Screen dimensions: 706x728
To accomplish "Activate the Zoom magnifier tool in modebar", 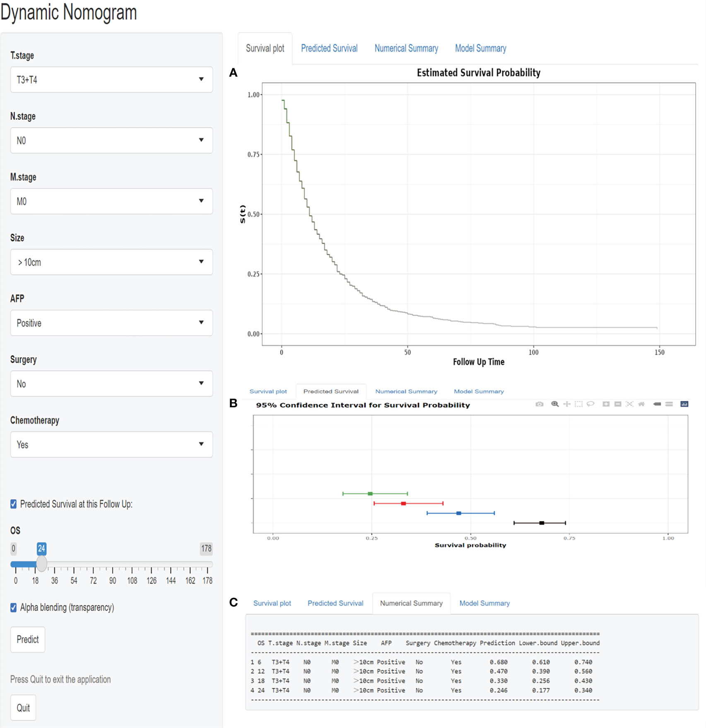I will point(555,404).
